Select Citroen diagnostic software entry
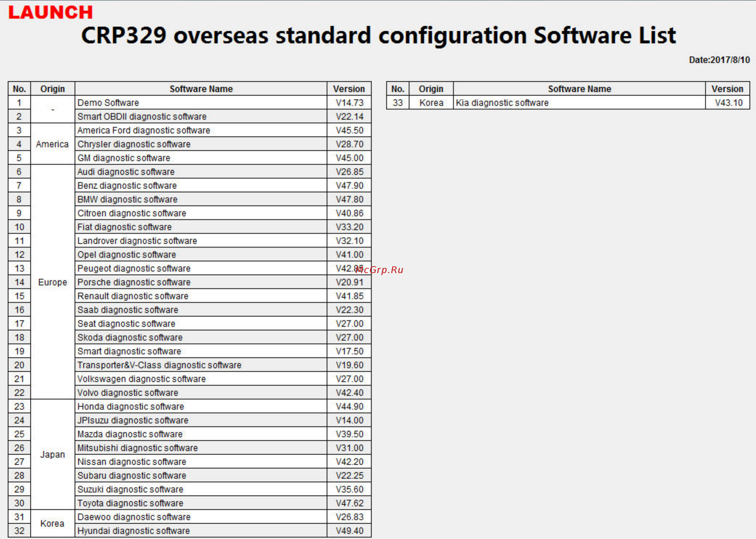Screen dimensions: 756x539 click(x=201, y=213)
